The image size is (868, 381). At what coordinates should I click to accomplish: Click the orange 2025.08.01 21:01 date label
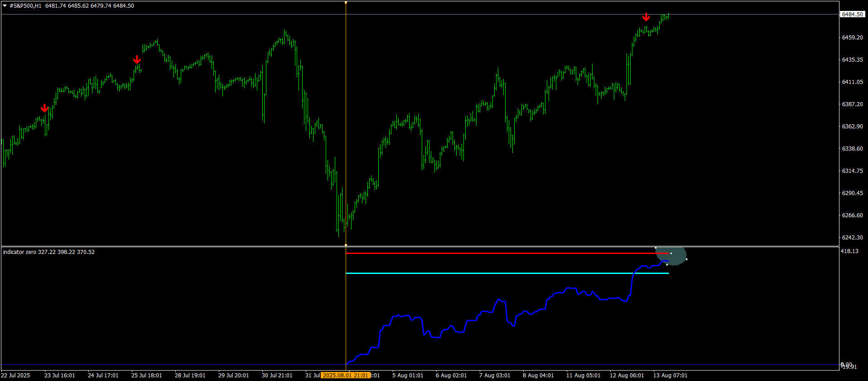pos(345,376)
